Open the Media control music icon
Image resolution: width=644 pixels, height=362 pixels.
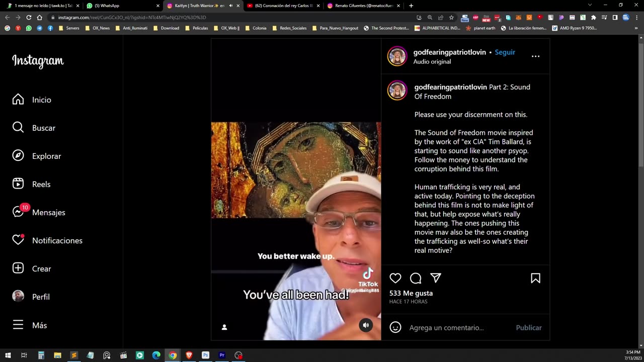604,17
